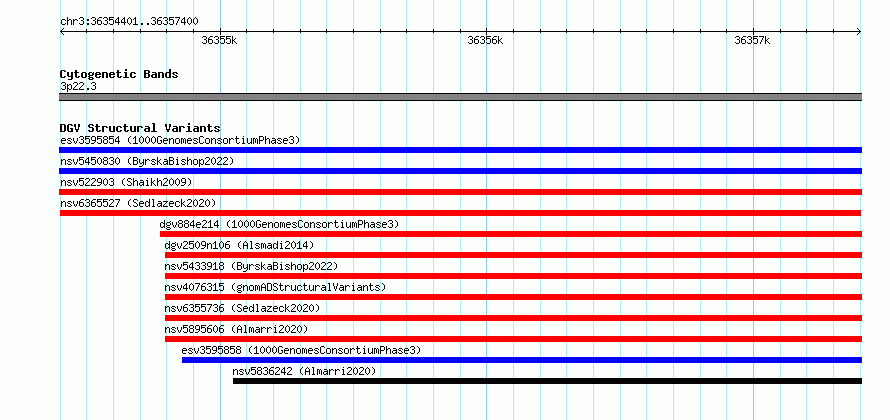Screen dimensions: 890x420
Task: Click nsv6365527 (Sedlazeck2020) label
Action: [138, 203]
